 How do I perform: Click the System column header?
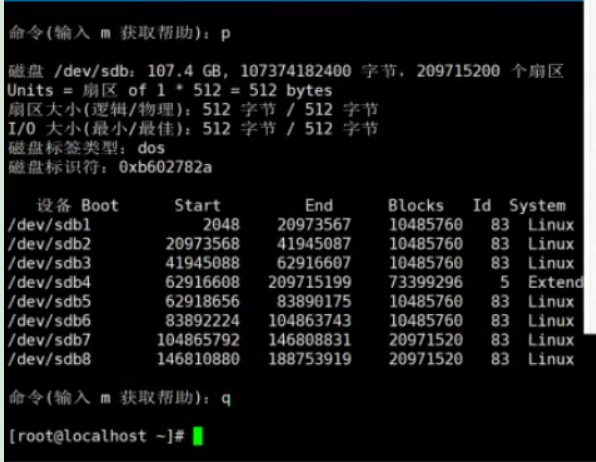537,206
